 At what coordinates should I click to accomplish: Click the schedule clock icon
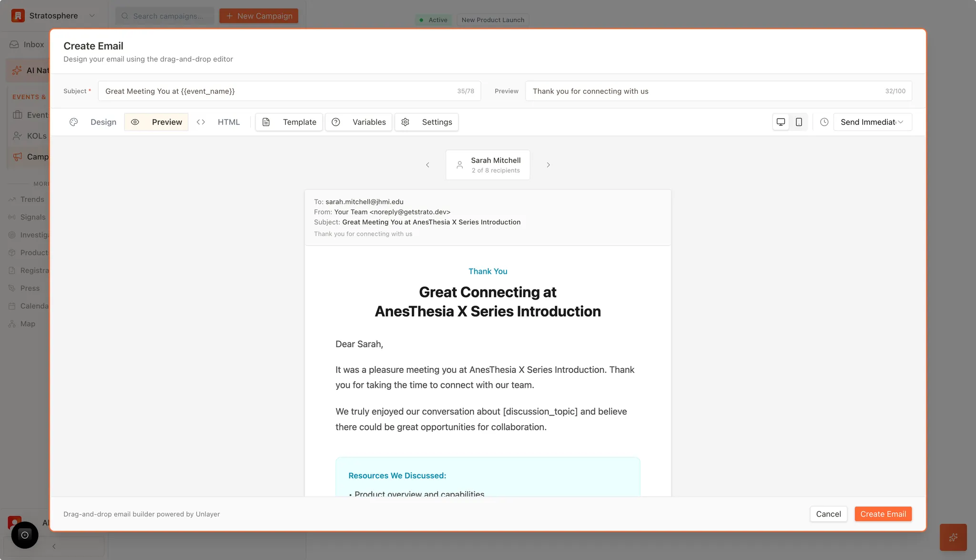coord(825,122)
